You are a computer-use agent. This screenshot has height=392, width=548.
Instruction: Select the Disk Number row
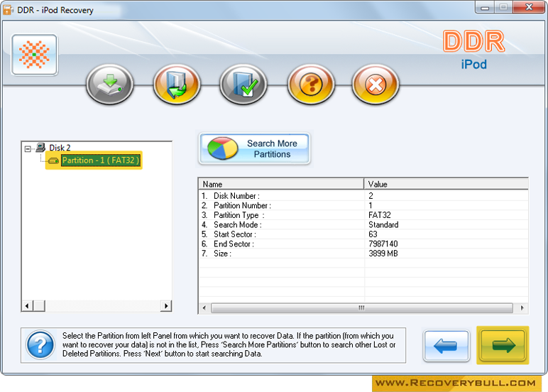(363, 196)
